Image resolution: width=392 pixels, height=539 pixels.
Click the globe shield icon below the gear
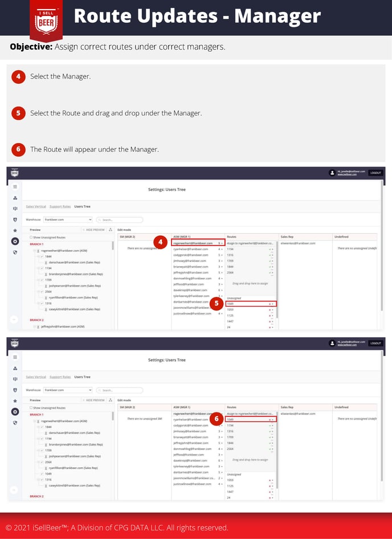[15, 252]
